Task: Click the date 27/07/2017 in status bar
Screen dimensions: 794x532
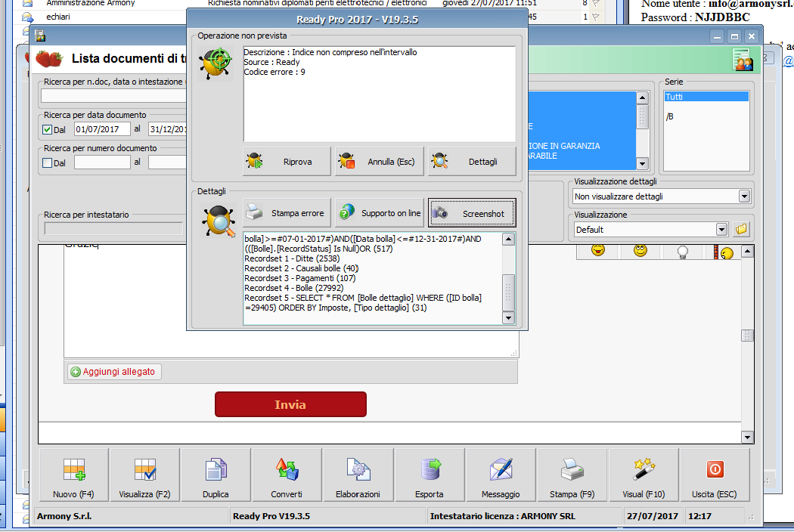Action: (652, 516)
